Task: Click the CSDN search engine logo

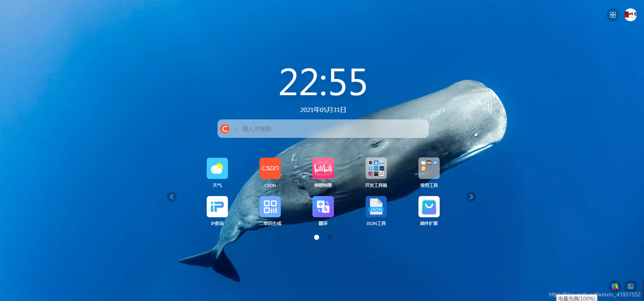Action: click(225, 129)
